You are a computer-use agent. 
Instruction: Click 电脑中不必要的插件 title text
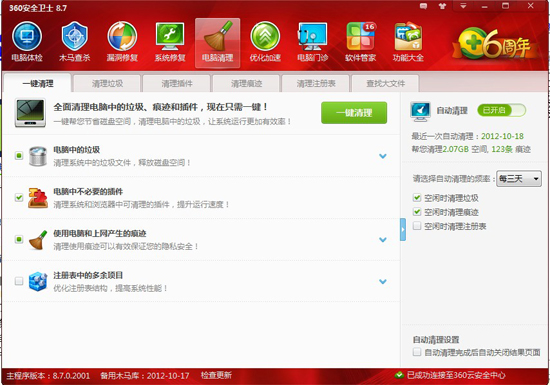88,191
